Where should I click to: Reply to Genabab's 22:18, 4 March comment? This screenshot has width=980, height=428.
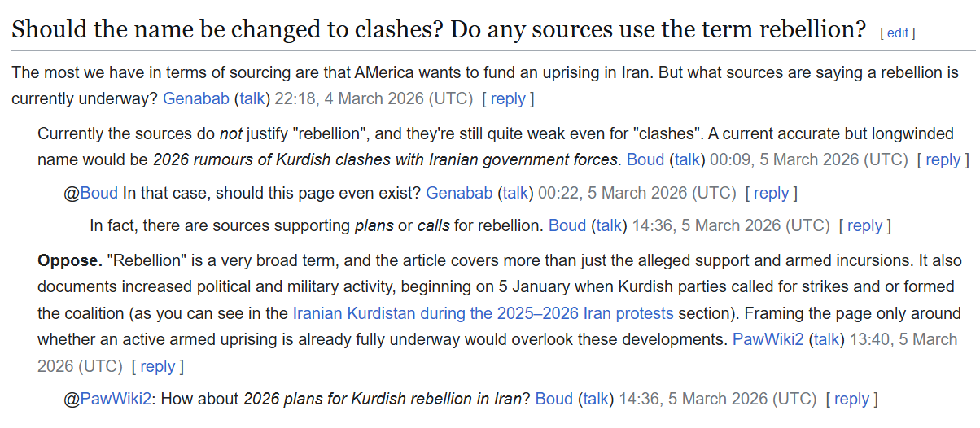(x=508, y=98)
